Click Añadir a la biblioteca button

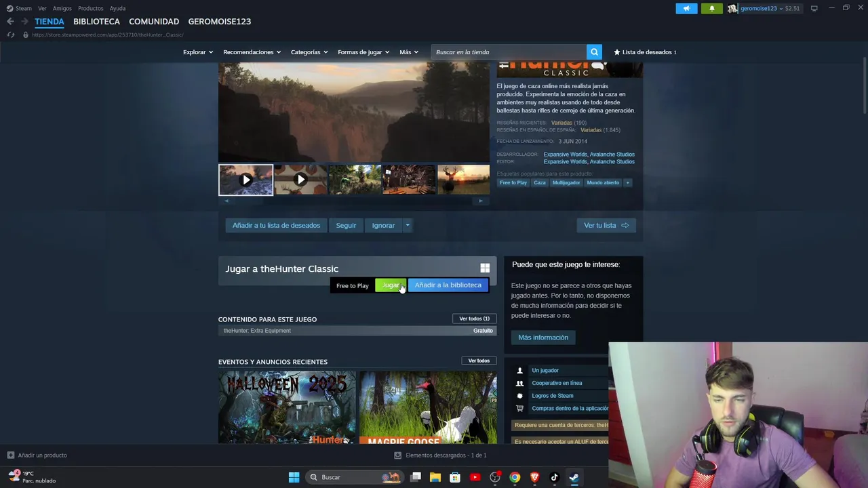pos(448,285)
